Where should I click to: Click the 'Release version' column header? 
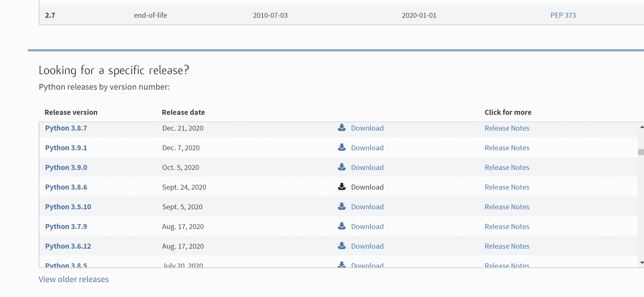pyautogui.click(x=71, y=112)
